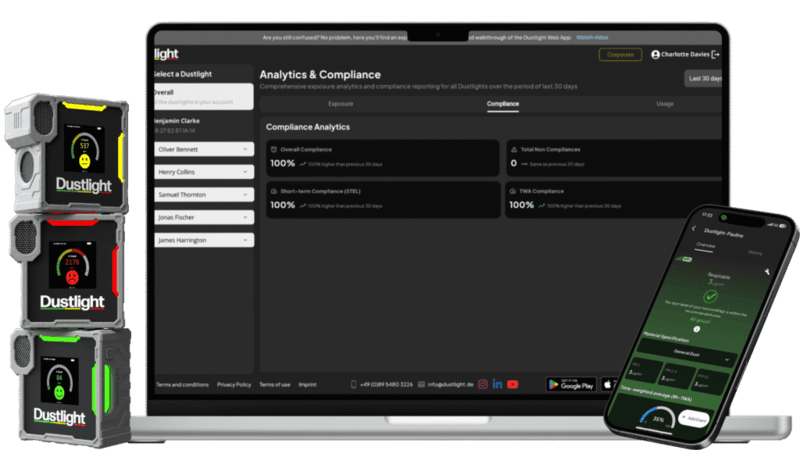Expand the James Harrington dropdown

tap(204, 240)
